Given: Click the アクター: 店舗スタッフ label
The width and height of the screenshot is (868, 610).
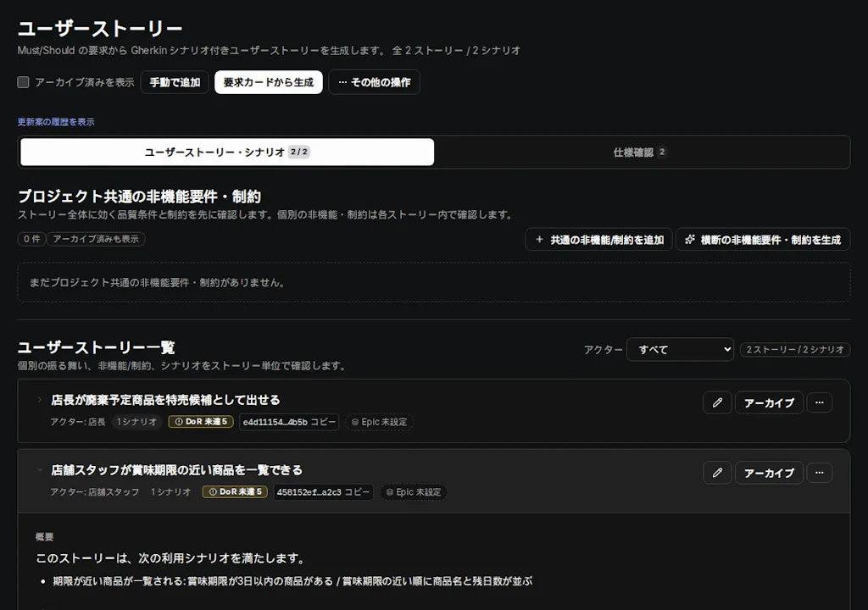Looking at the screenshot, I should click(95, 492).
